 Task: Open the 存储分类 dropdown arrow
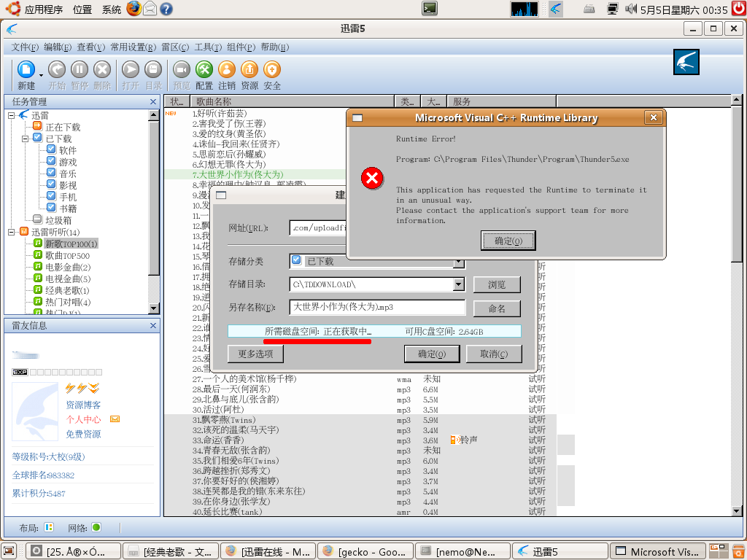[x=458, y=262]
